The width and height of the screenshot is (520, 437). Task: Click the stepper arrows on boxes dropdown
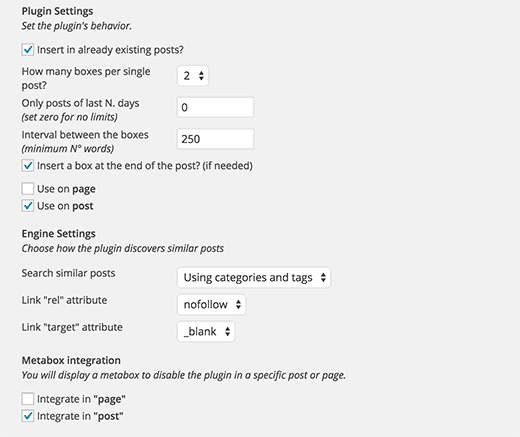coord(201,76)
